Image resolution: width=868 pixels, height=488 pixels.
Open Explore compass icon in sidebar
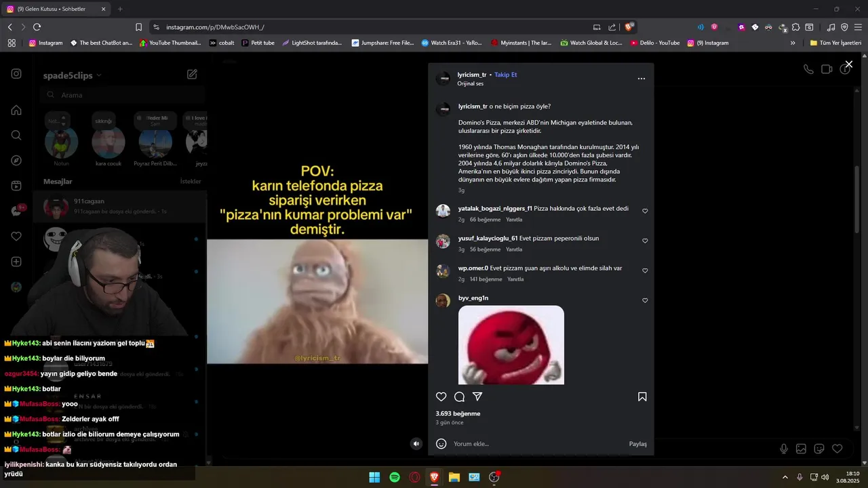16,161
